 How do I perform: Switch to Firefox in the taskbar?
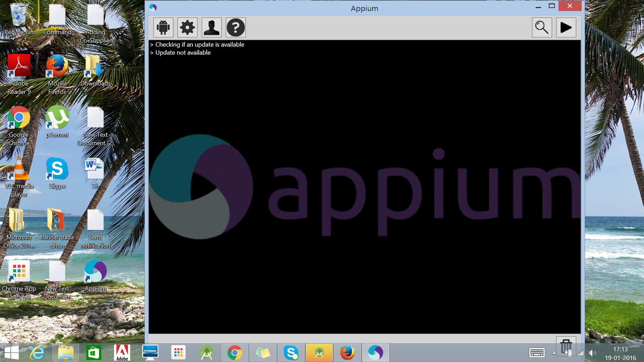point(347,353)
